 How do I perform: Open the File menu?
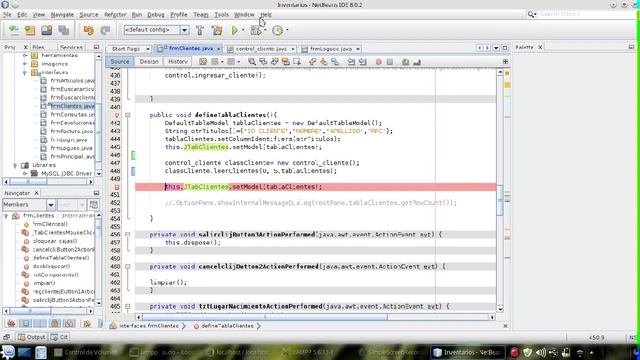pos(7,14)
